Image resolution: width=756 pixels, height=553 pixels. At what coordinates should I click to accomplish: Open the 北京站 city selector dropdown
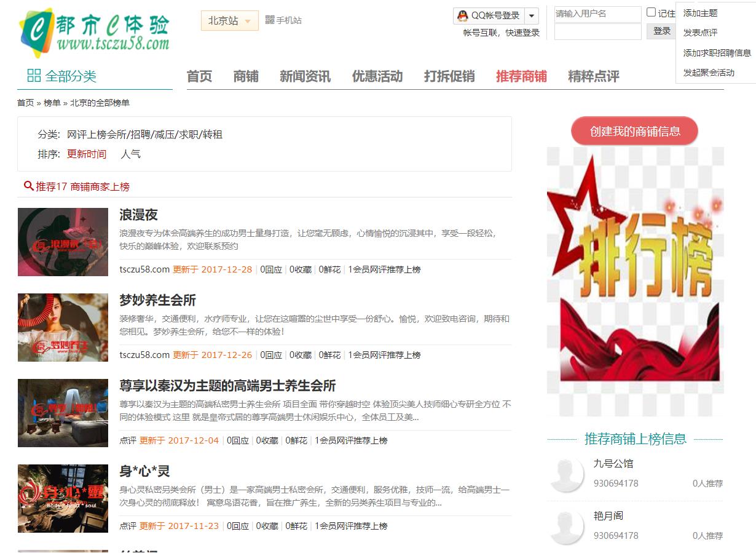point(229,20)
